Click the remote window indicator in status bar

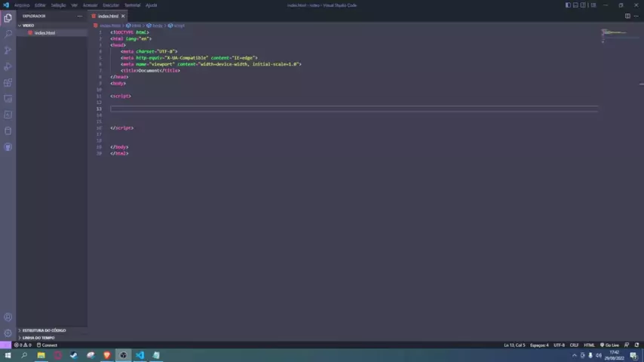tap(5, 345)
